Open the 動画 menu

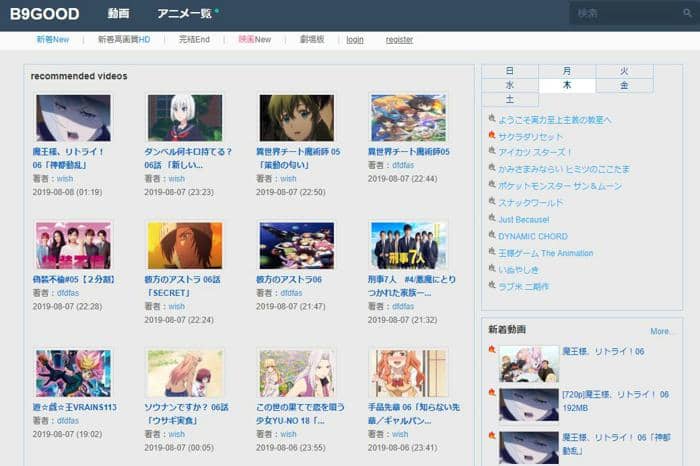[118, 14]
